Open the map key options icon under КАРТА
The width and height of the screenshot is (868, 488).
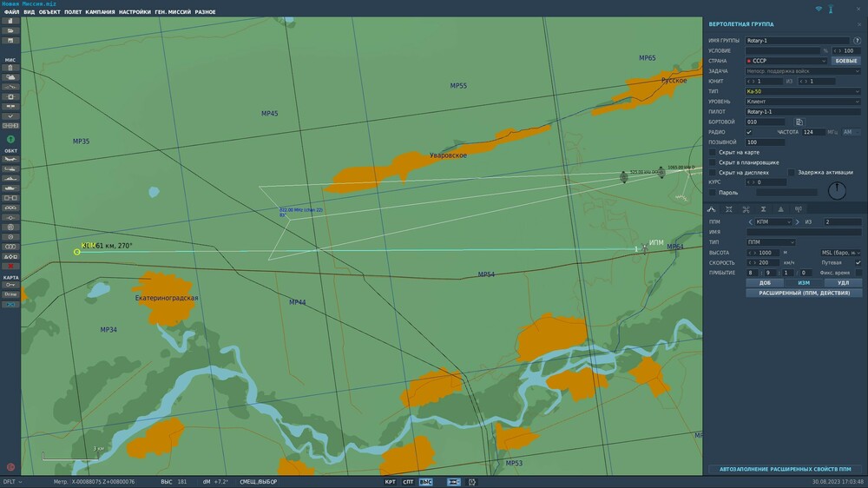coord(10,285)
